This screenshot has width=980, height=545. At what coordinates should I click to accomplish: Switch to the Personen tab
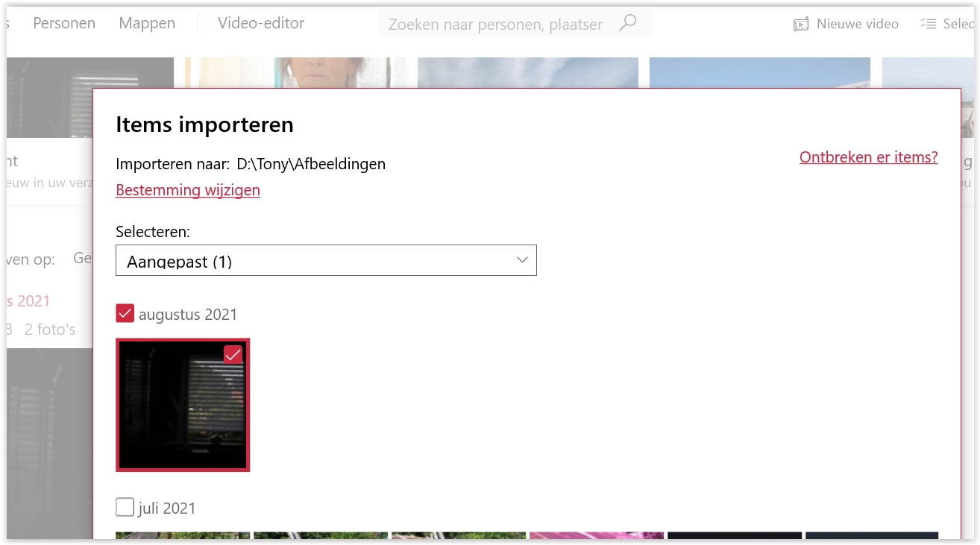pyautogui.click(x=64, y=23)
